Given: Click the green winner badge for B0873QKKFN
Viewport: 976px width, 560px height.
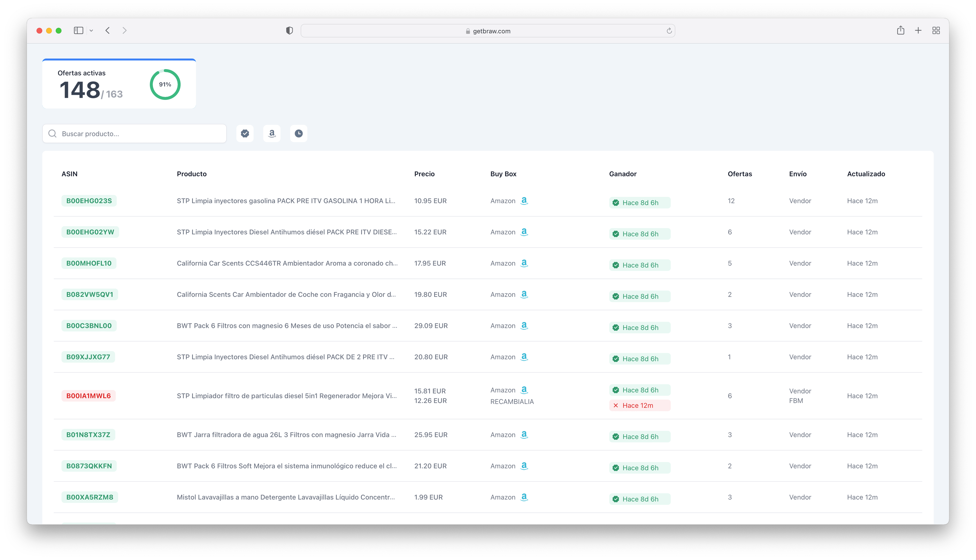Looking at the screenshot, I should (639, 468).
